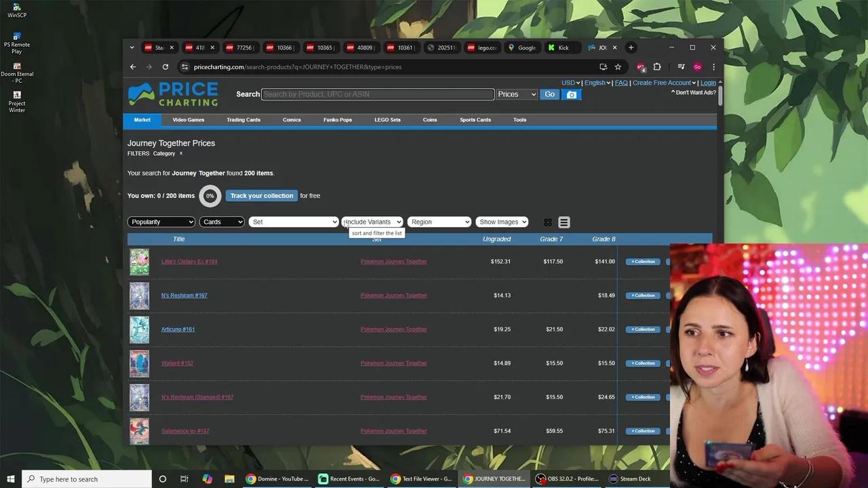Screen dimensions: 868x488
Task: Click the camera image search icon
Action: coord(571,94)
